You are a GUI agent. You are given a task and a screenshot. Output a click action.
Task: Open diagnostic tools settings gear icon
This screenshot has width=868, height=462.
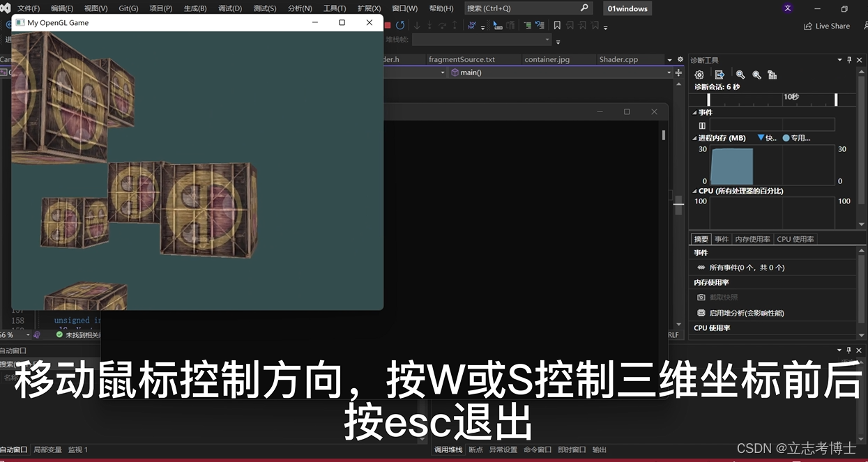click(x=699, y=75)
